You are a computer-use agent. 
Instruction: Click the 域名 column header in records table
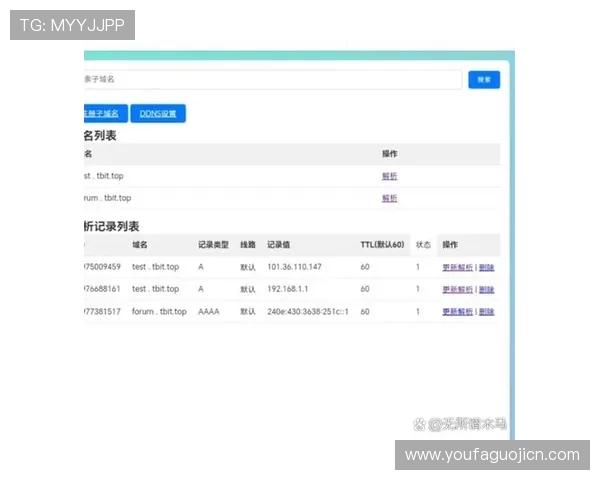coord(140,245)
